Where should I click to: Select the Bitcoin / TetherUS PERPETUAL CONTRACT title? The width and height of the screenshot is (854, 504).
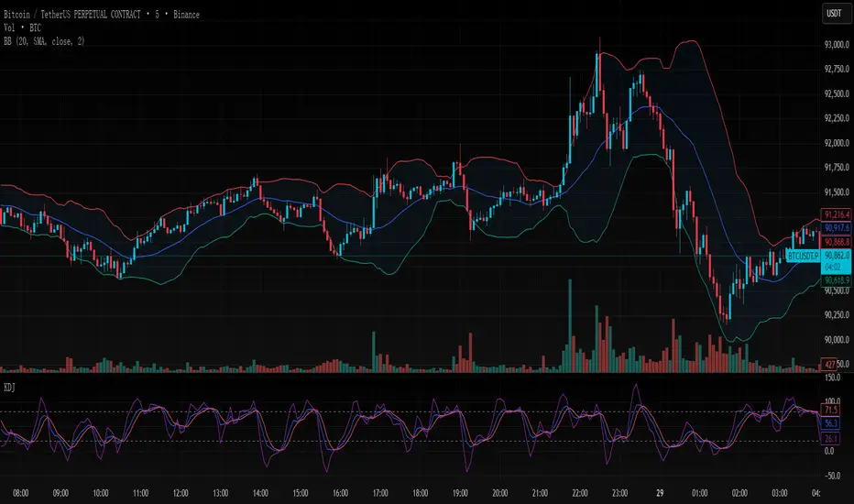click(99, 15)
